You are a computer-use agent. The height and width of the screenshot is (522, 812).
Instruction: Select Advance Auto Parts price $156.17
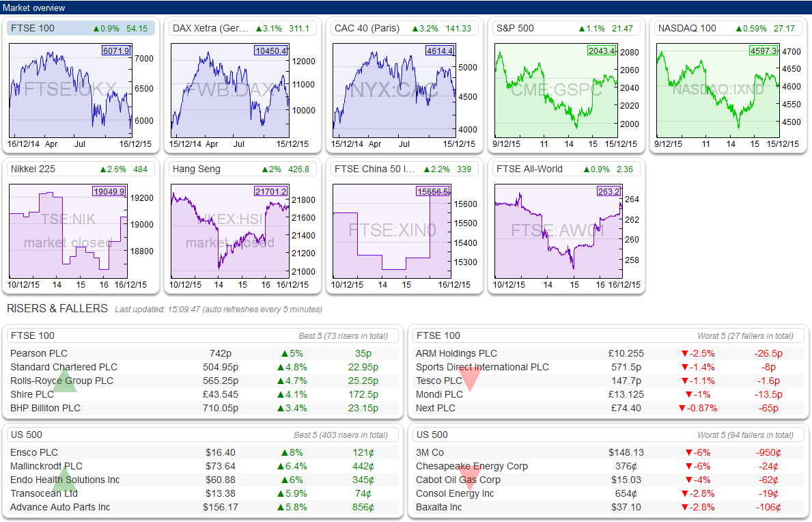click(x=221, y=508)
